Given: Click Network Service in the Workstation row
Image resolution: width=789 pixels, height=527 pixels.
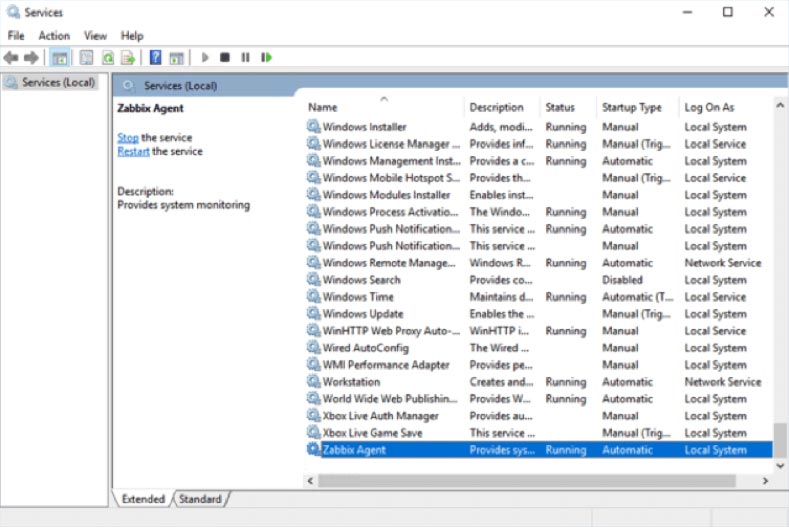Looking at the screenshot, I should pos(723,382).
